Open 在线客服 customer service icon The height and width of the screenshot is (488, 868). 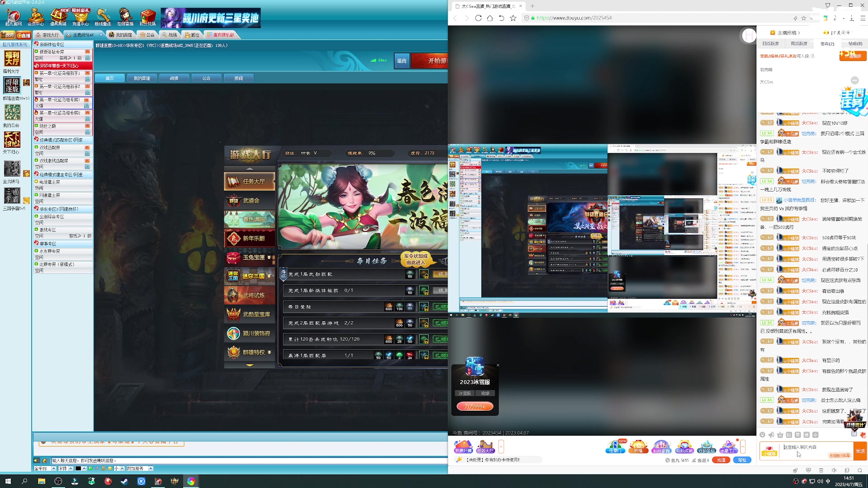click(125, 17)
